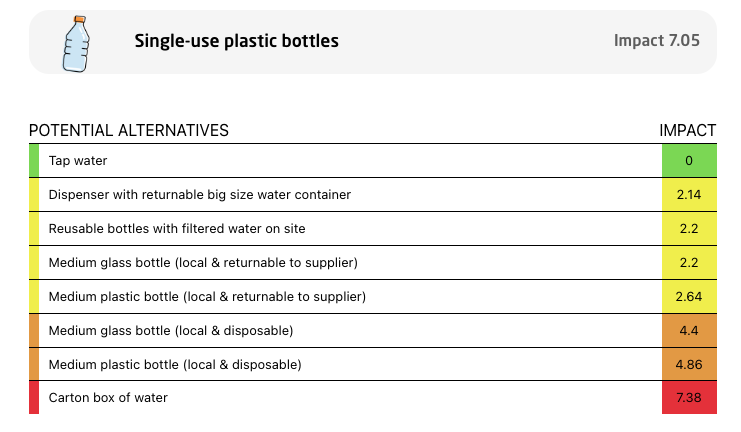Click the yellow impact value 2.14

(x=689, y=195)
